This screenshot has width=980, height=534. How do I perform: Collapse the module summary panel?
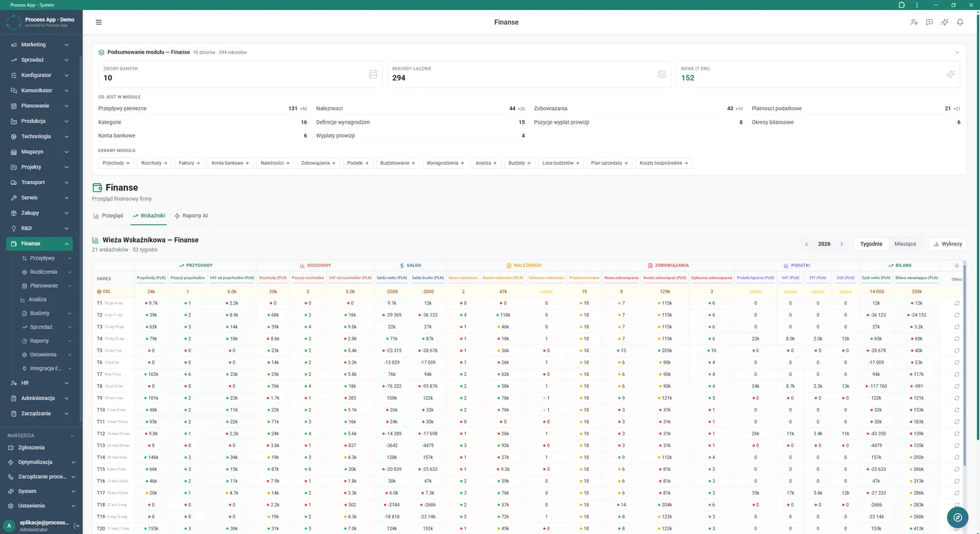[957, 53]
